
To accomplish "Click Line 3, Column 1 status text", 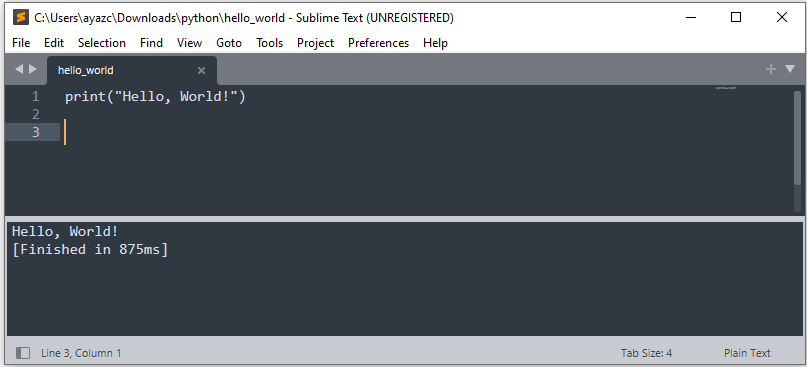I will [x=81, y=353].
